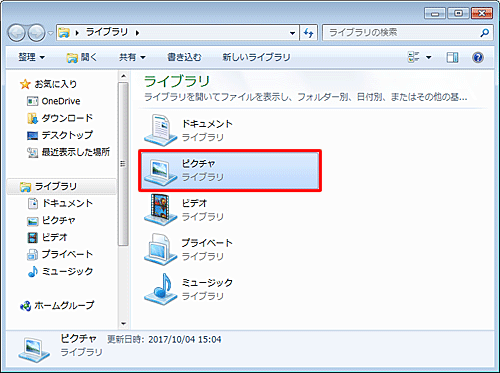Screen dimensions: 500x373
Task: Click the ピクチャ label in main pane
Action: pos(198,163)
